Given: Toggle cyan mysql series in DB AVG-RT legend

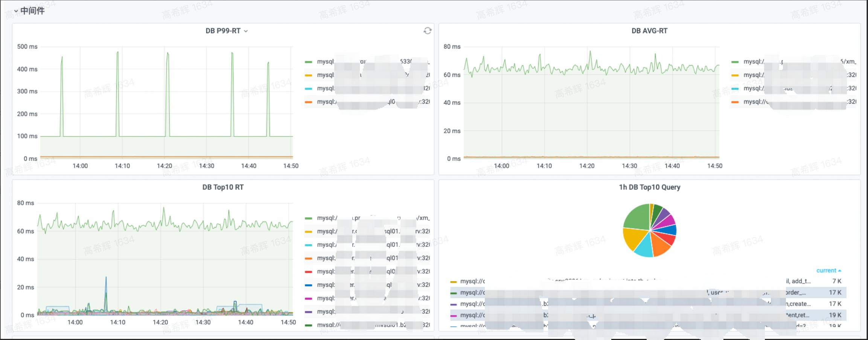Looking at the screenshot, I should tap(793, 88).
